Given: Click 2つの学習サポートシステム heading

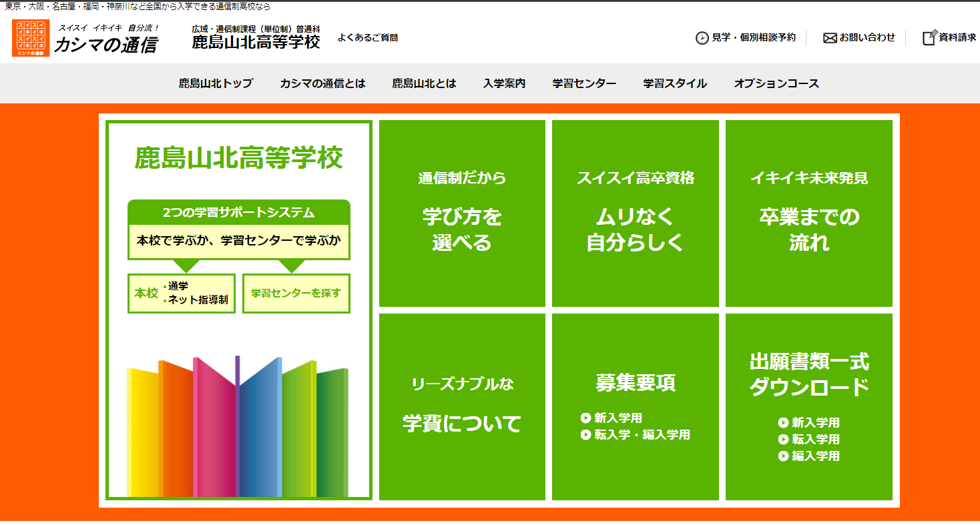Looking at the screenshot, I should tap(239, 213).
